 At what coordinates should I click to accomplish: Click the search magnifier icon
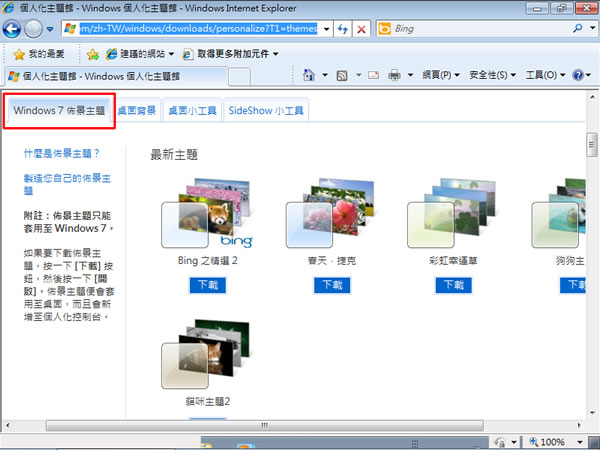[577, 28]
